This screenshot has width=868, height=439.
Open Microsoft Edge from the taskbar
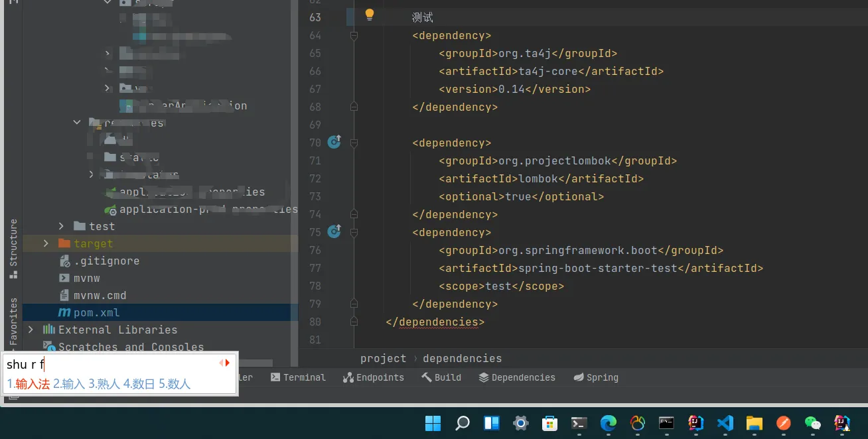(608, 423)
